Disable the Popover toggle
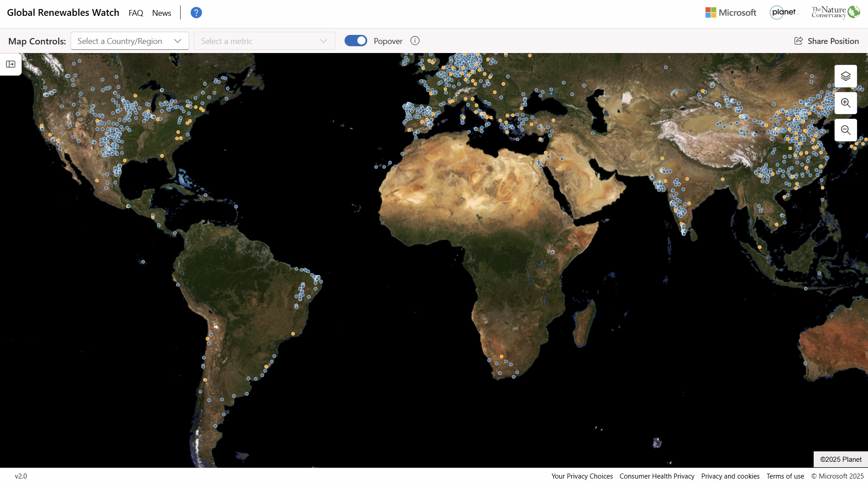This screenshot has height=484, width=868. click(x=355, y=40)
